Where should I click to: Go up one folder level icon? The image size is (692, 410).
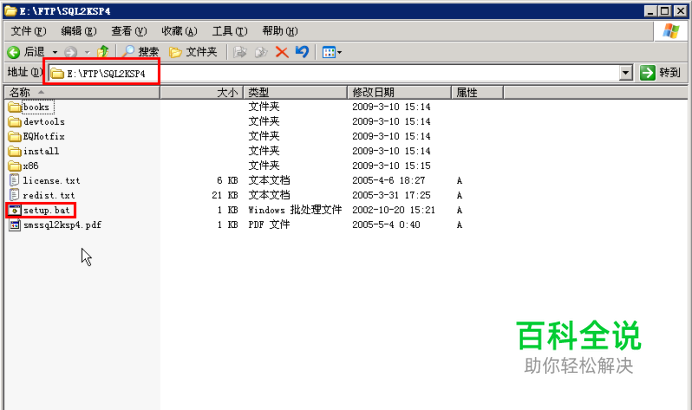click(103, 52)
